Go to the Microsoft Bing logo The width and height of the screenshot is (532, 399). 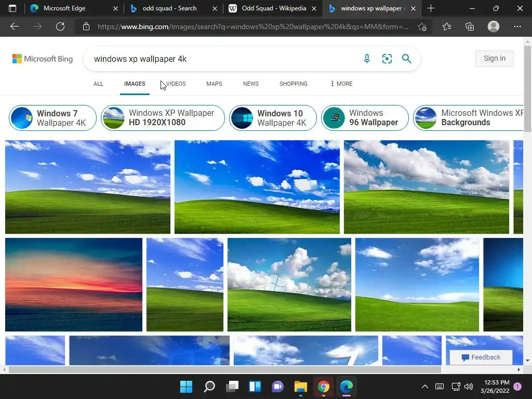(43, 59)
